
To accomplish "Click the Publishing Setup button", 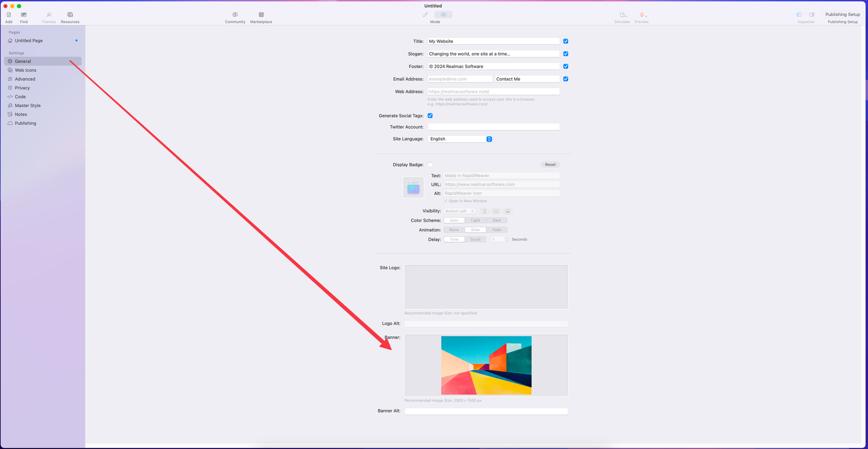I will pyautogui.click(x=843, y=14).
